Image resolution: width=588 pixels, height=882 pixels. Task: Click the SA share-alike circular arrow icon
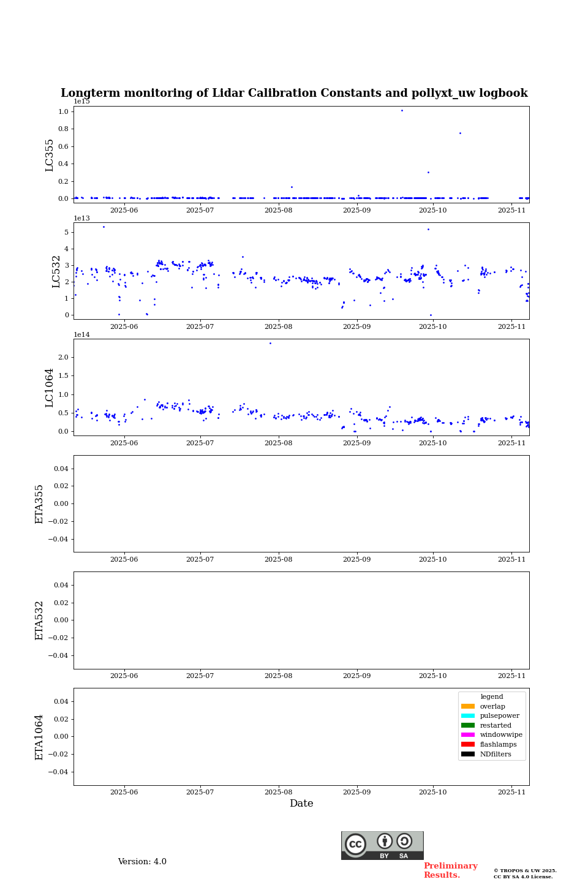[x=404, y=841]
